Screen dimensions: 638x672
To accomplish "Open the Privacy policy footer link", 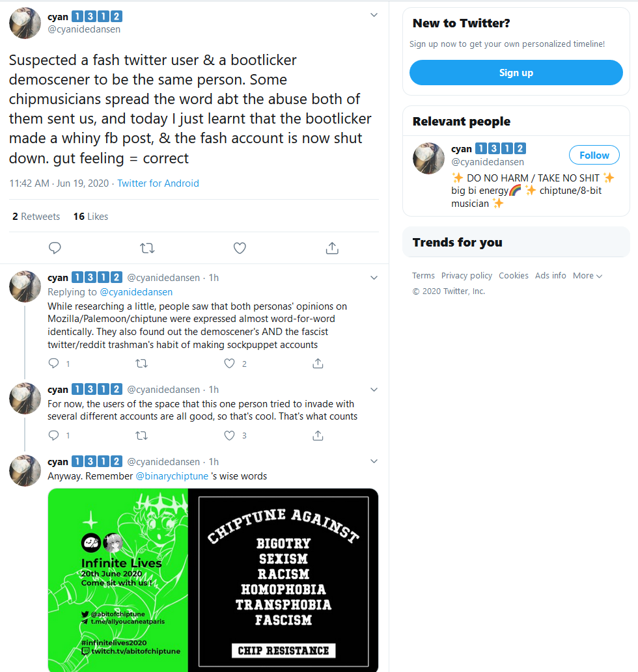I will tap(467, 276).
